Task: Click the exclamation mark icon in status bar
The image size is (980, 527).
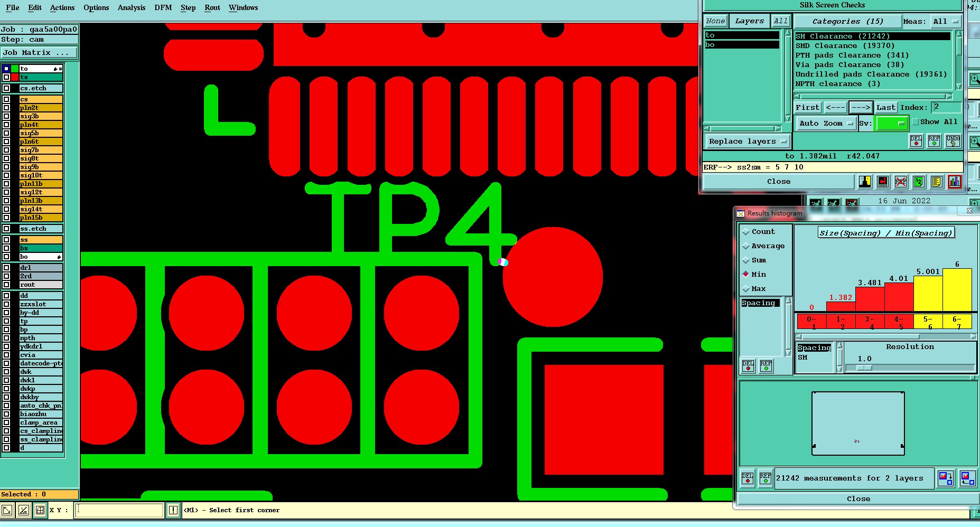Action: click(173, 510)
